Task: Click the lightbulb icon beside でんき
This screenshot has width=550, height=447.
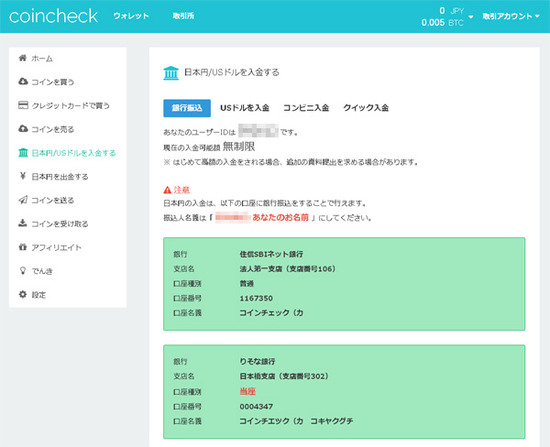Action: coord(23,271)
